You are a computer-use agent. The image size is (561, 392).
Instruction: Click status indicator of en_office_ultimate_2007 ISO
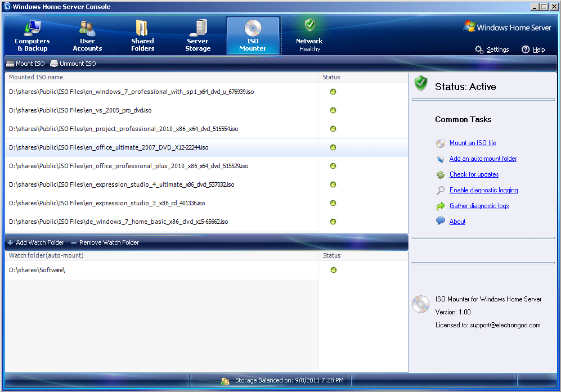pos(333,147)
